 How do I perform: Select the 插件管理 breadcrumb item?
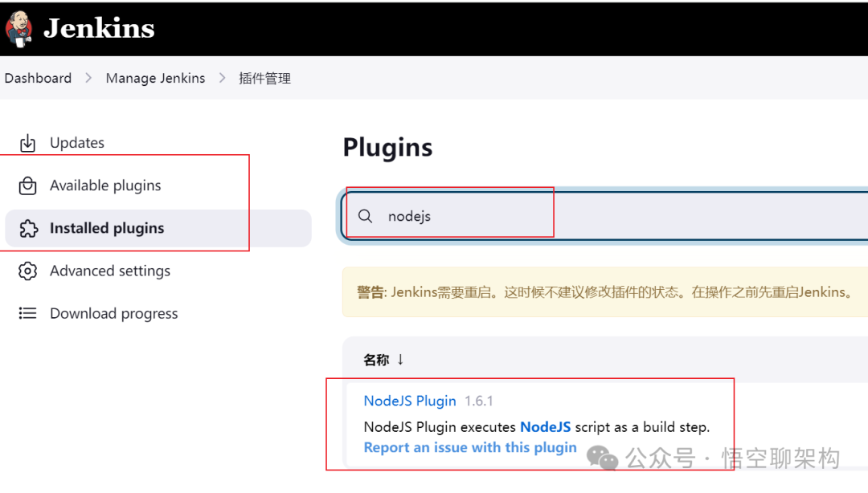264,79
